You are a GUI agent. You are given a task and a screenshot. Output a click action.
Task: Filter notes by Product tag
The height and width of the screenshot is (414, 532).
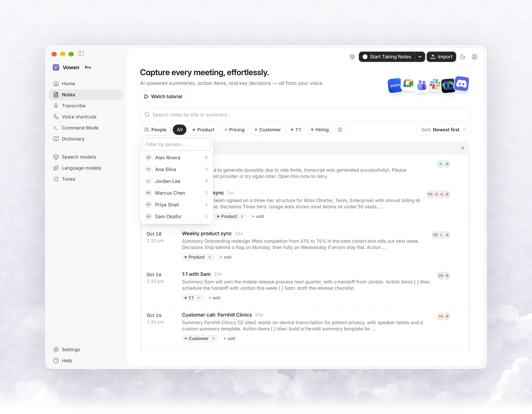[x=203, y=130]
